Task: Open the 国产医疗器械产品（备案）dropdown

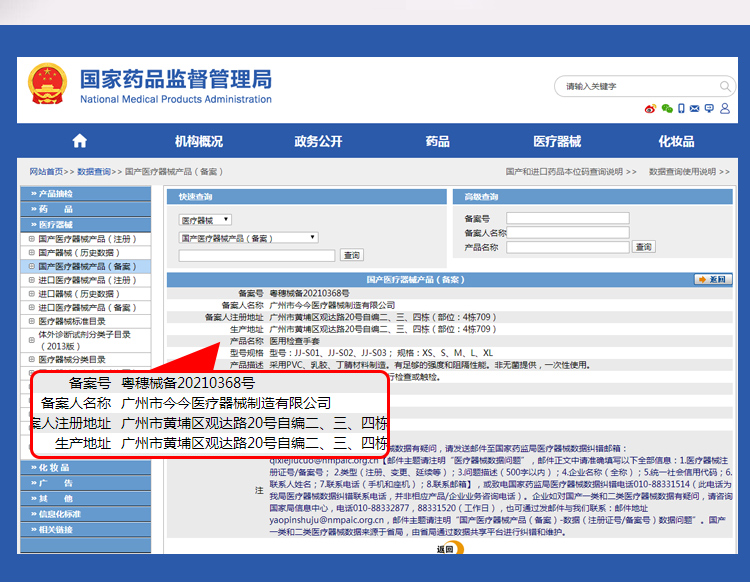Action: point(248,238)
